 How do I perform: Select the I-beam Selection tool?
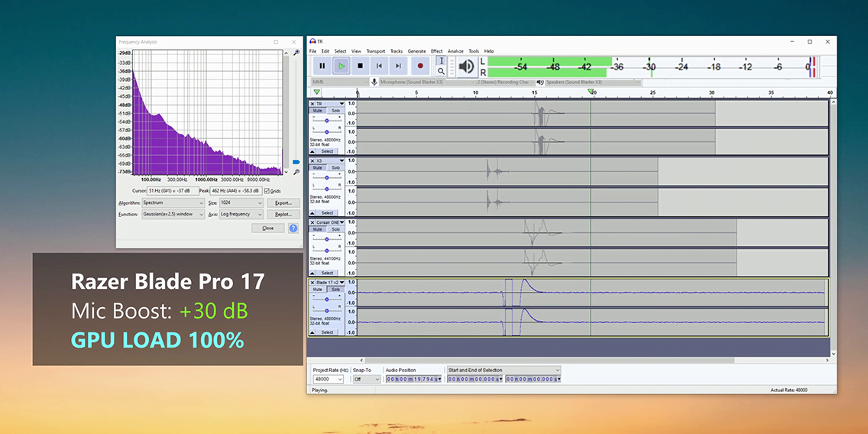441,60
